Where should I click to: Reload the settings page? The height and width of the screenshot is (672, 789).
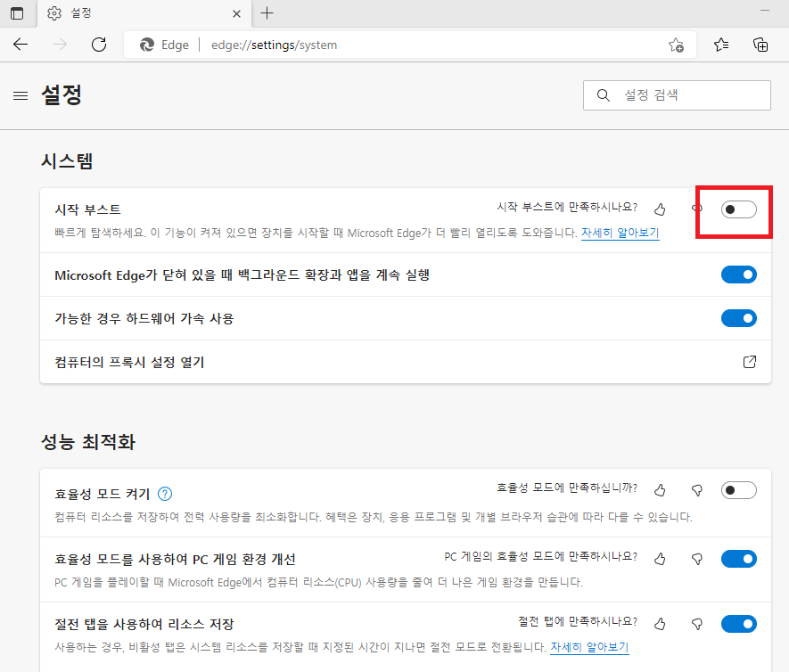(99, 45)
